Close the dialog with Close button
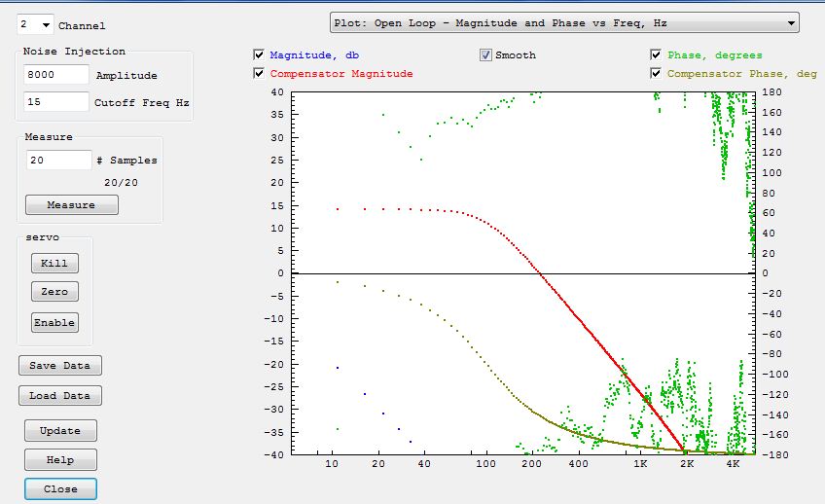This screenshot has width=825, height=504. [x=60, y=488]
